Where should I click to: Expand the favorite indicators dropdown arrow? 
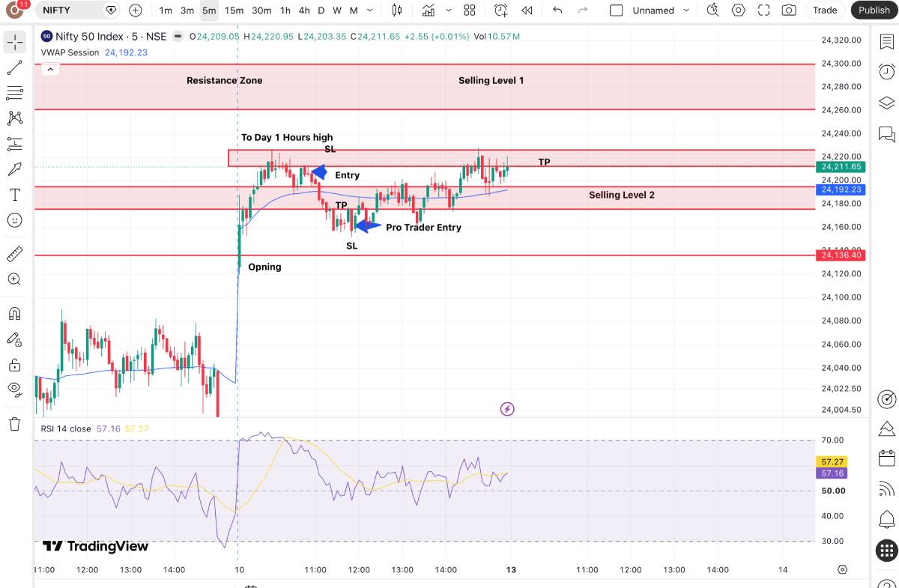click(x=449, y=10)
